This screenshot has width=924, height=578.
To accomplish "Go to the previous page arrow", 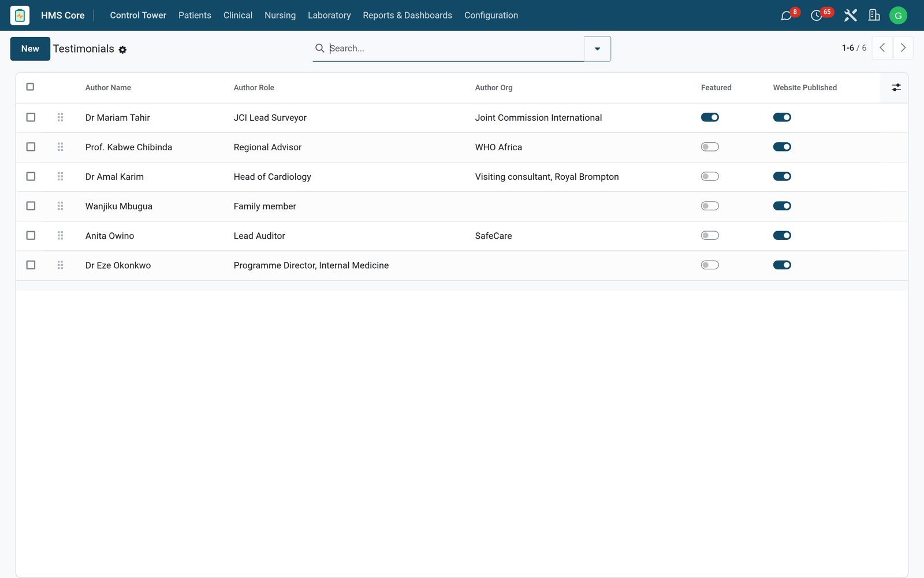I will [x=882, y=48].
